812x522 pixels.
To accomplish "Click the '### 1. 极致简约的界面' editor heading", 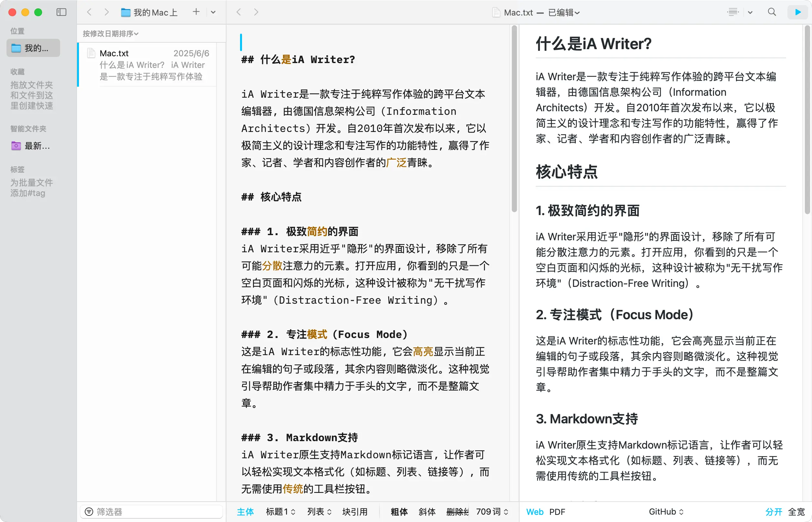I will [x=300, y=232].
